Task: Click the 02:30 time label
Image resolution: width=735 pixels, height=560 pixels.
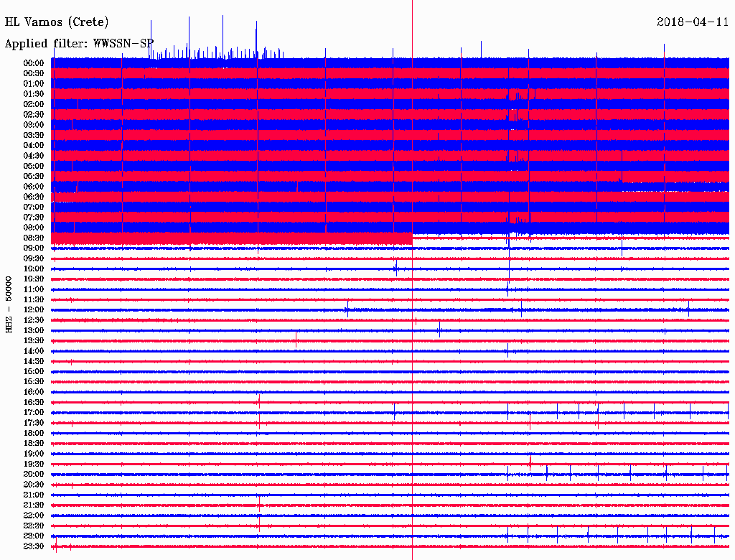Action: click(x=34, y=114)
